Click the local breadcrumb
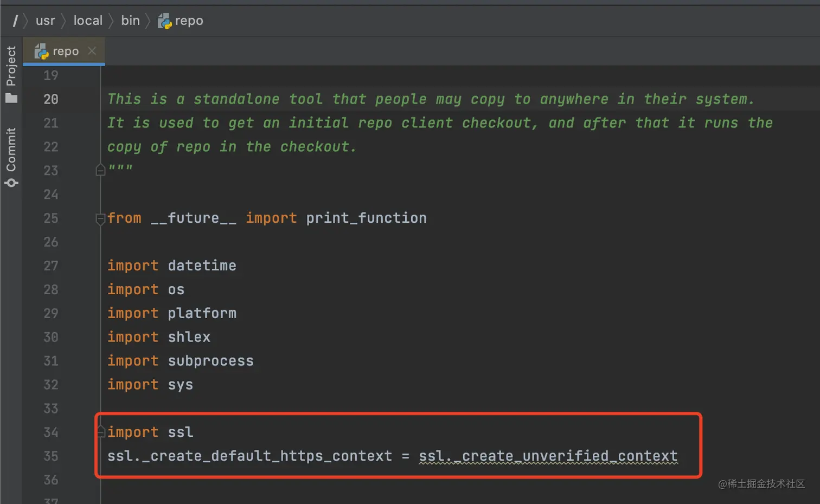 [x=88, y=21]
